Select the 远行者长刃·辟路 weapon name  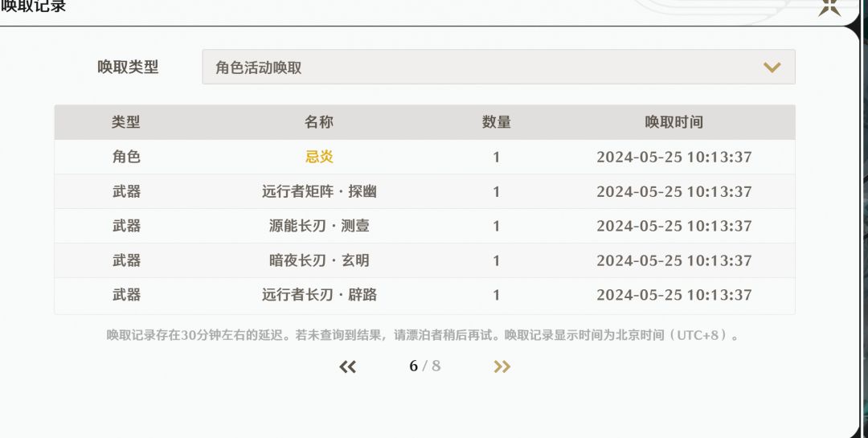click(x=319, y=295)
